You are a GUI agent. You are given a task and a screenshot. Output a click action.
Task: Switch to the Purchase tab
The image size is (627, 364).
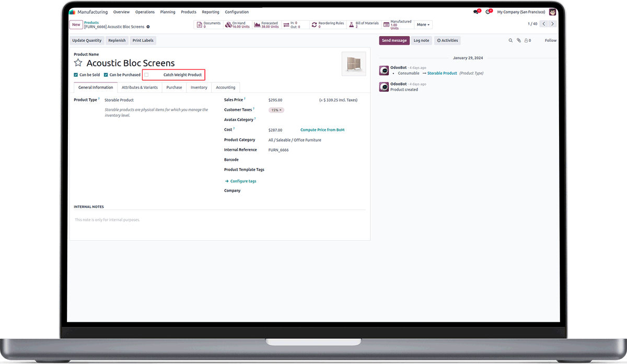[174, 87]
